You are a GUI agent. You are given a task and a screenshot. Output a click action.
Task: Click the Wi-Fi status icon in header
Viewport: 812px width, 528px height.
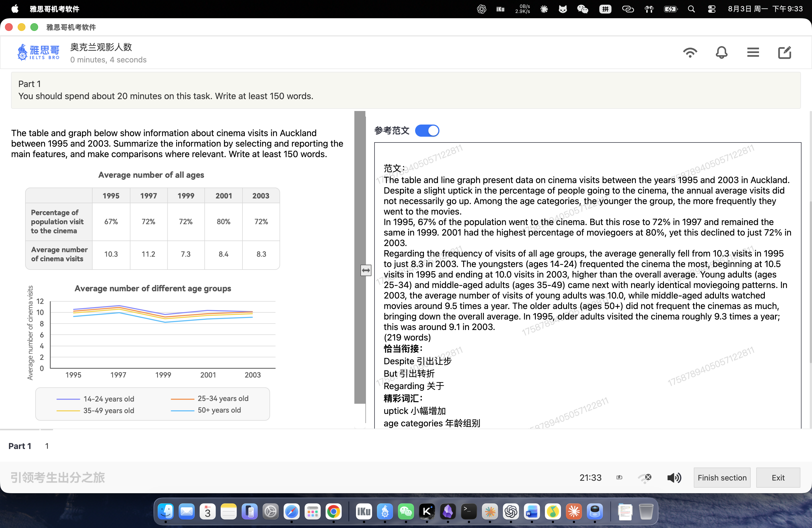(x=690, y=52)
